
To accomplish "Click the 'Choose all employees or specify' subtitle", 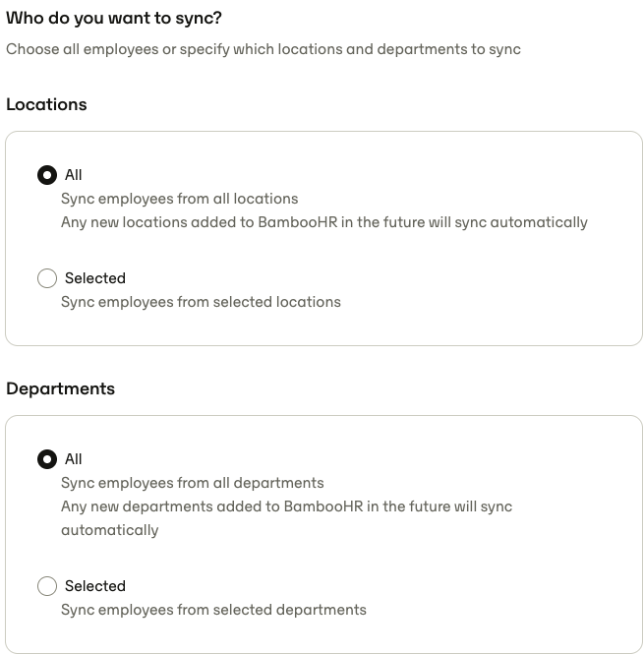I will pyautogui.click(x=263, y=49).
